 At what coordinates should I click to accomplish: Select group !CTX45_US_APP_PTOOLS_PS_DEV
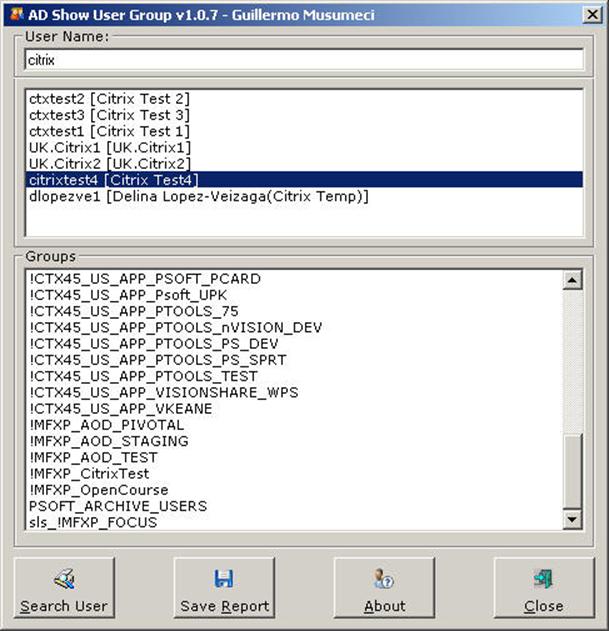tap(294, 344)
